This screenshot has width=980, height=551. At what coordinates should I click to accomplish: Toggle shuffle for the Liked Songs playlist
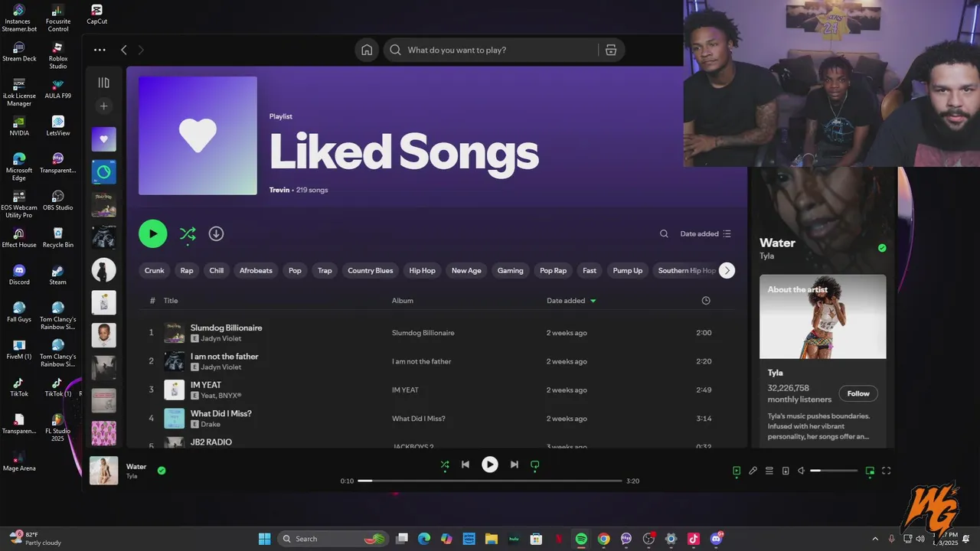point(188,234)
